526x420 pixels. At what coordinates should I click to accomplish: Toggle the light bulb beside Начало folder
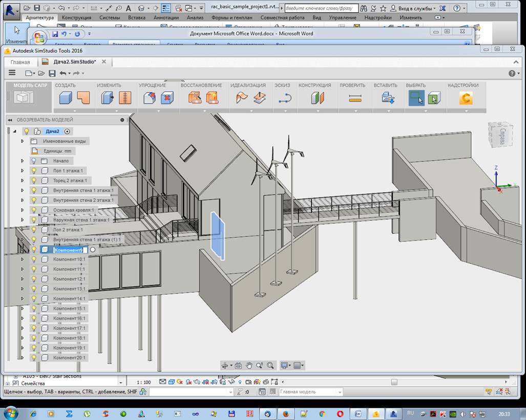[x=34, y=161]
